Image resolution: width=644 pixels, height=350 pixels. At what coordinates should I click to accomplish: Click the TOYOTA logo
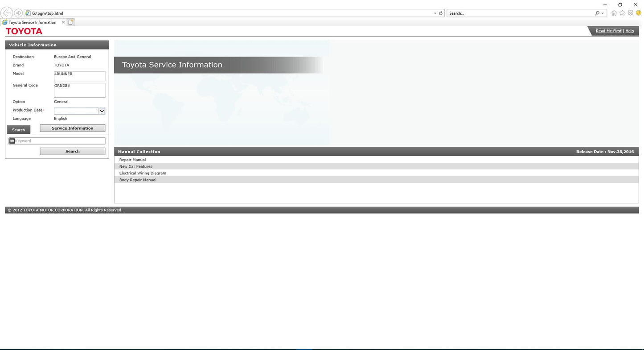(x=24, y=31)
